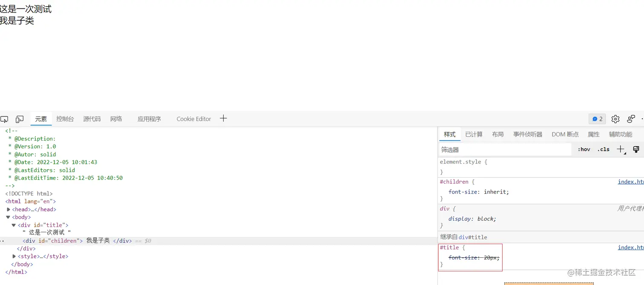The width and height of the screenshot is (644, 285).
Task: Collapse the body element node
Action: 8,217
